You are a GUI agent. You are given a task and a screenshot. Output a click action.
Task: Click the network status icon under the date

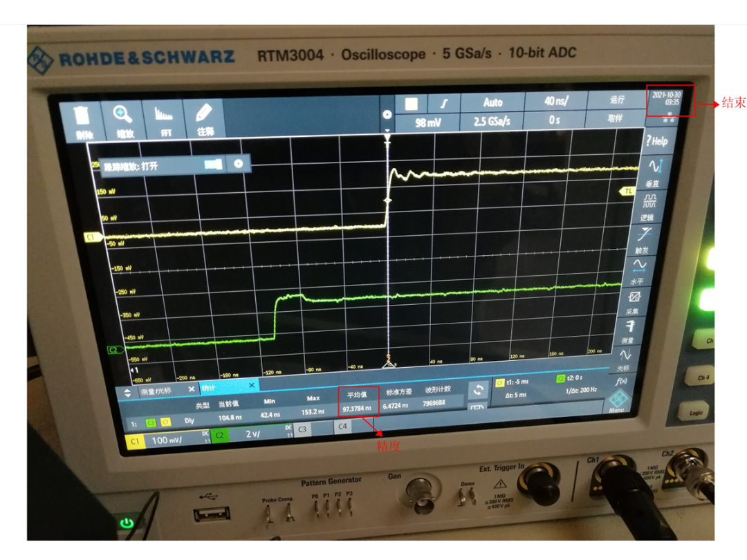(x=668, y=117)
